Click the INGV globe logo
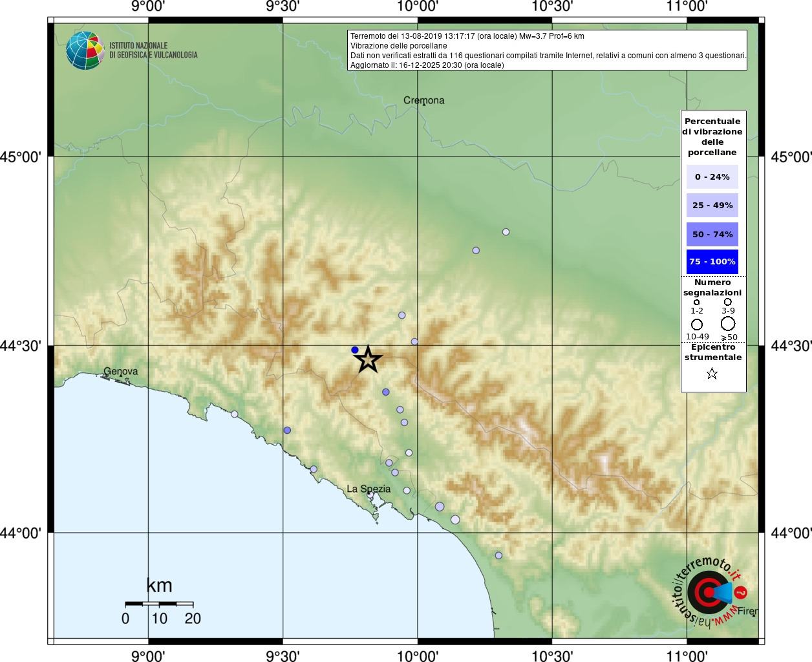812x662 pixels. point(85,50)
